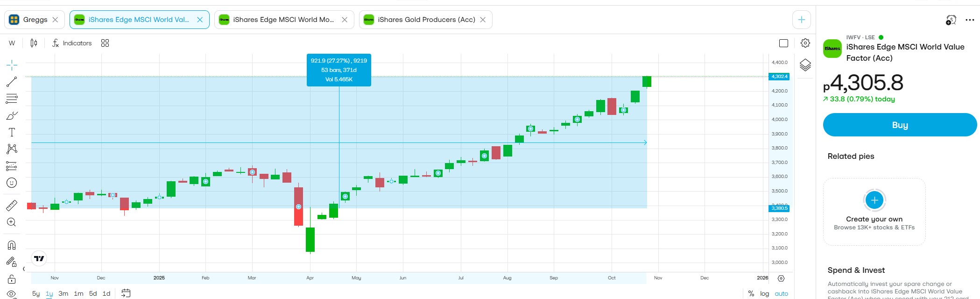Close the iShares World Momentum tab

(x=345, y=20)
